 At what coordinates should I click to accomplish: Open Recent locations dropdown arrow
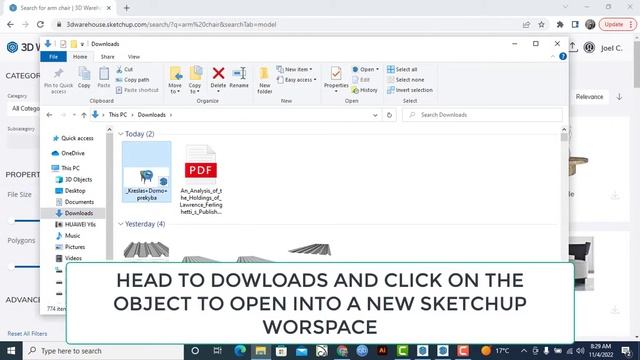pos(74,115)
